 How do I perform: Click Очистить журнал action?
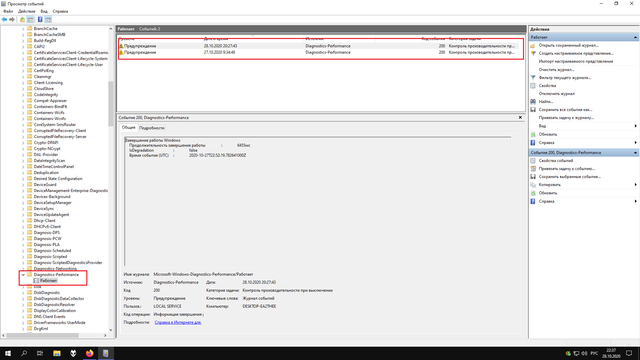(x=556, y=70)
